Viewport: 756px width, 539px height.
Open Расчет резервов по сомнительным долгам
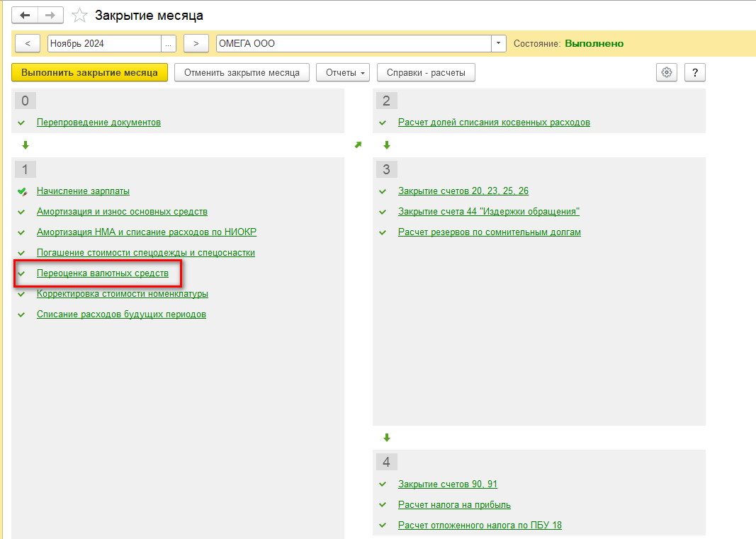(490, 232)
